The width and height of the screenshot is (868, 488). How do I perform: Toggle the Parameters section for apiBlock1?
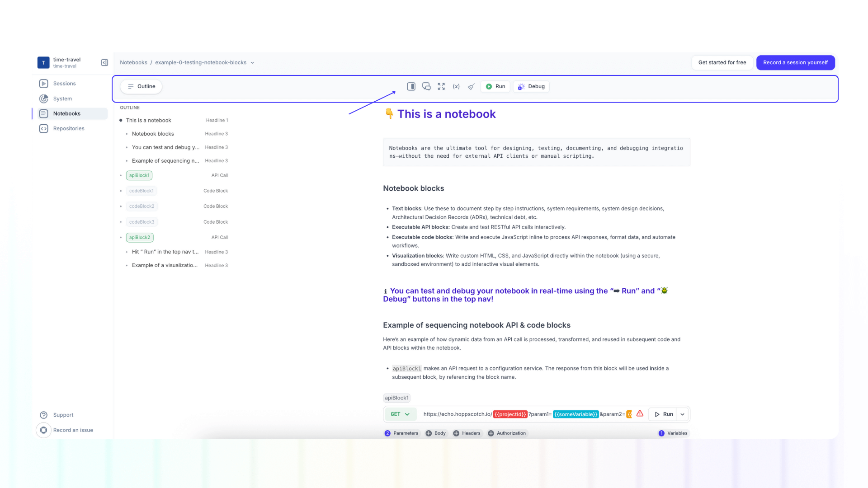coord(401,433)
